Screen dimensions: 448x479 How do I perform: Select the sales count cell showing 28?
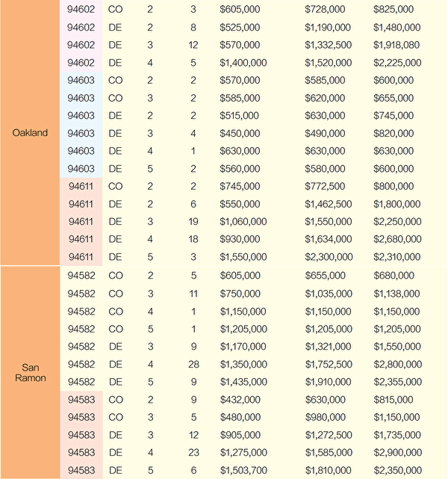[193, 364]
